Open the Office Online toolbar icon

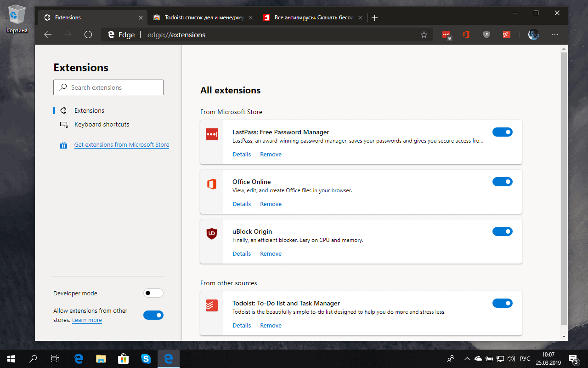tap(466, 34)
